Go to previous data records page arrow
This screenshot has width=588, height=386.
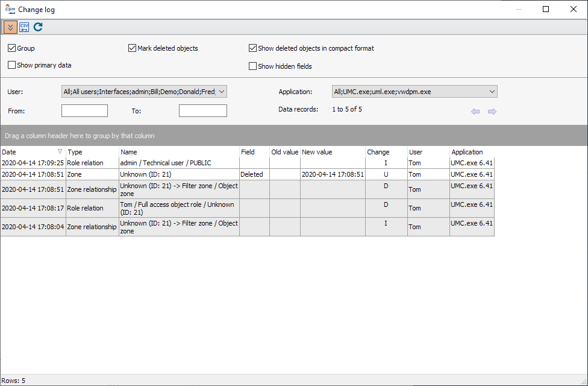(475, 112)
